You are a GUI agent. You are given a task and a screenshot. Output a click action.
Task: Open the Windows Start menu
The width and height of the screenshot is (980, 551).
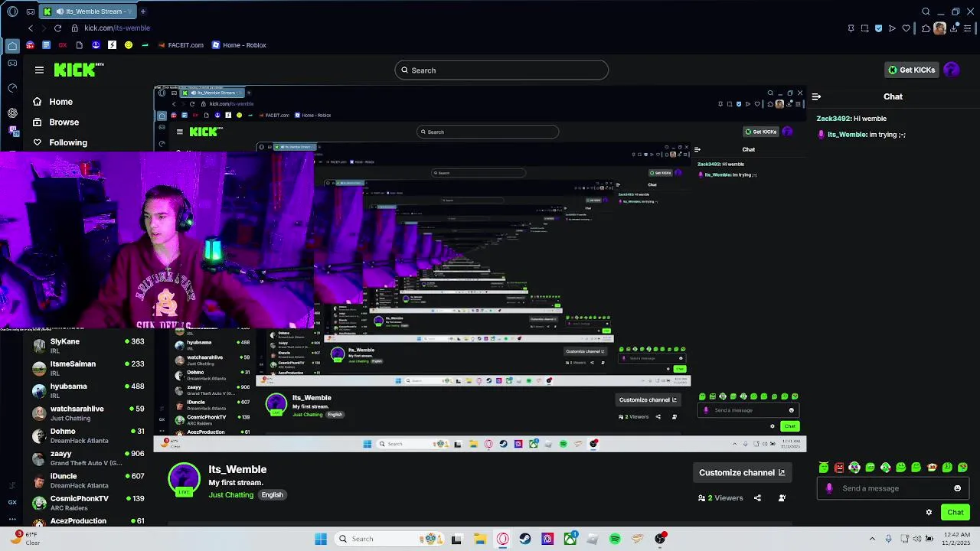point(321,539)
